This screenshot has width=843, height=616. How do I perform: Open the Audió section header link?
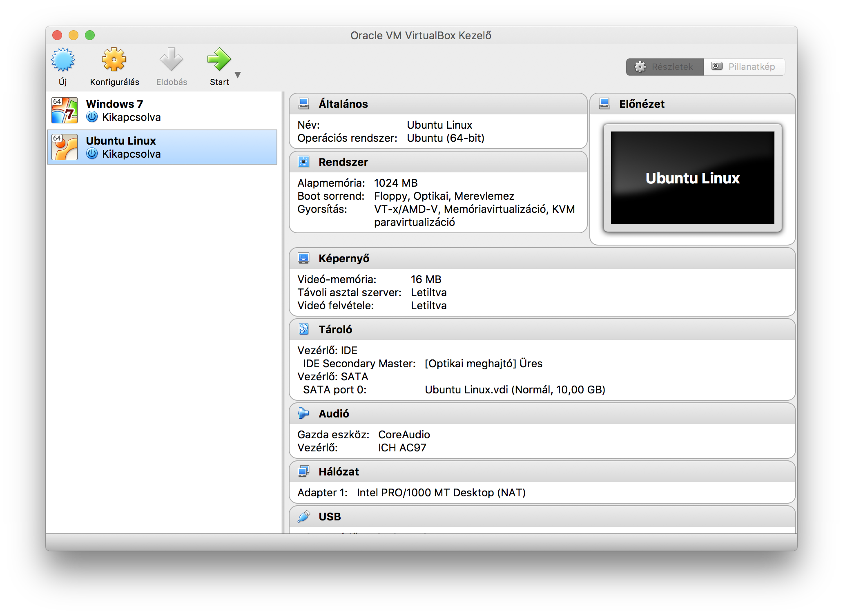click(334, 414)
